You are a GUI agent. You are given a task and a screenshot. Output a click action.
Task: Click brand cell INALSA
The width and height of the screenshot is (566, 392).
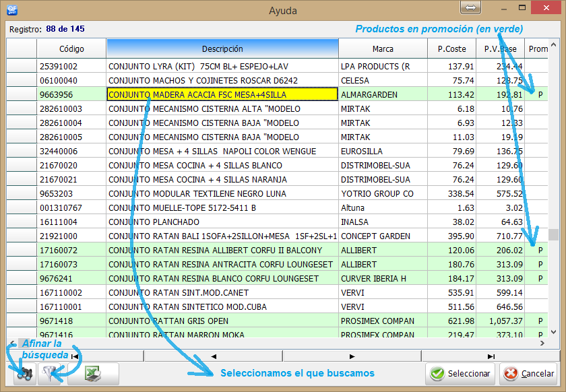pos(383,222)
